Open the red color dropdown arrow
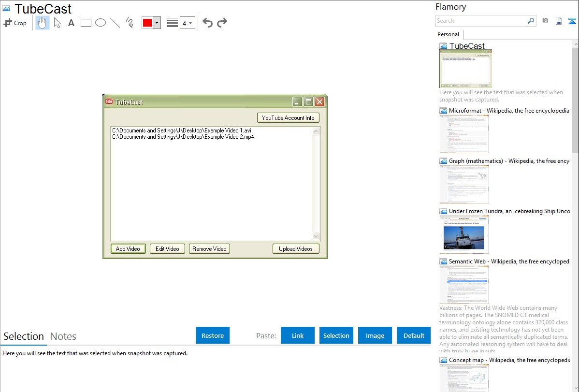The width and height of the screenshot is (579, 392). pos(157,23)
